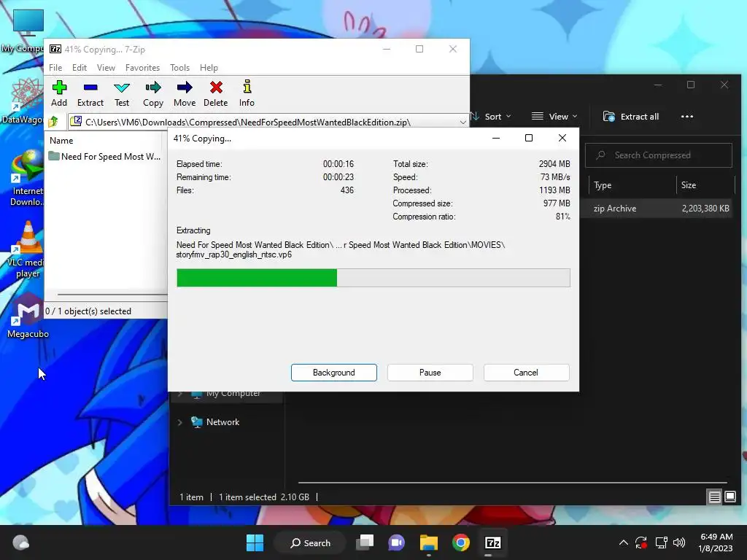
Task: Open Task View from the taskbar
Action: [x=365, y=542]
